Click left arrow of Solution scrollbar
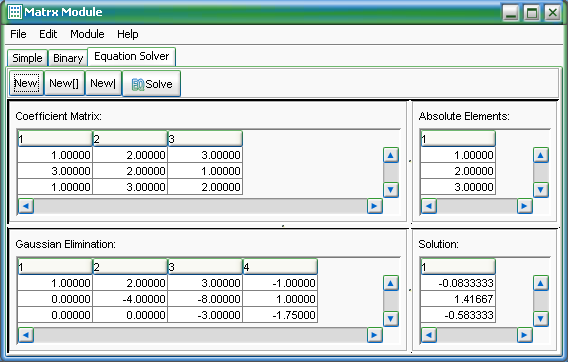 [429, 335]
